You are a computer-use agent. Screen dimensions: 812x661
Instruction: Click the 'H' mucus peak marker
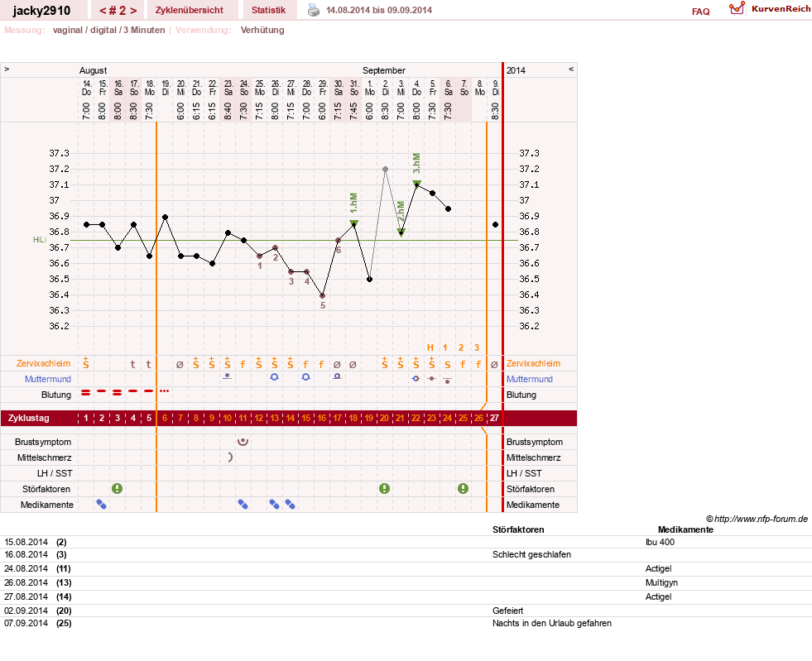click(x=430, y=347)
